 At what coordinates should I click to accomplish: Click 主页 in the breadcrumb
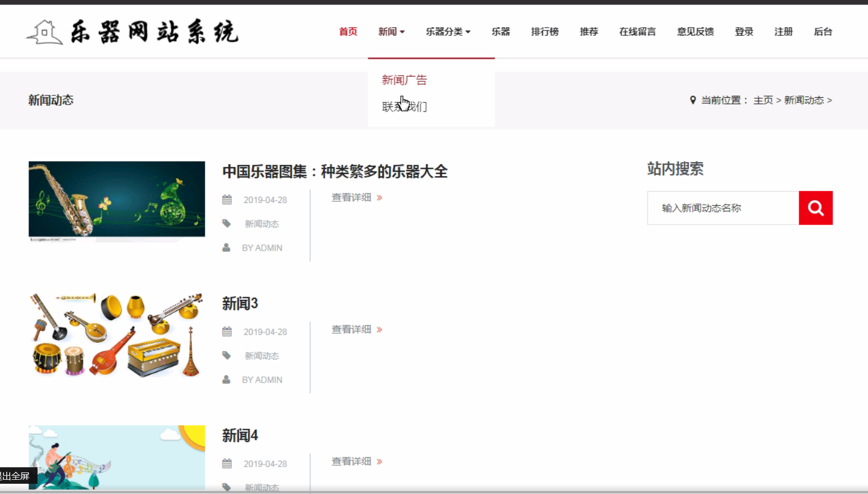763,100
